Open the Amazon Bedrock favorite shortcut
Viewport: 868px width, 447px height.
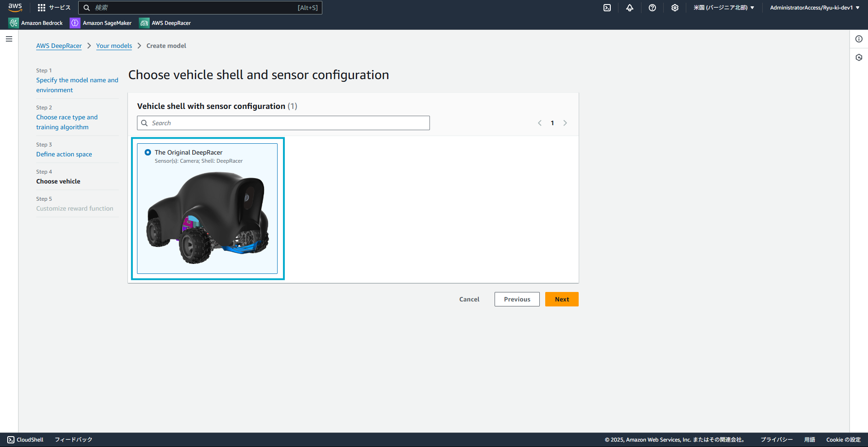pos(36,23)
